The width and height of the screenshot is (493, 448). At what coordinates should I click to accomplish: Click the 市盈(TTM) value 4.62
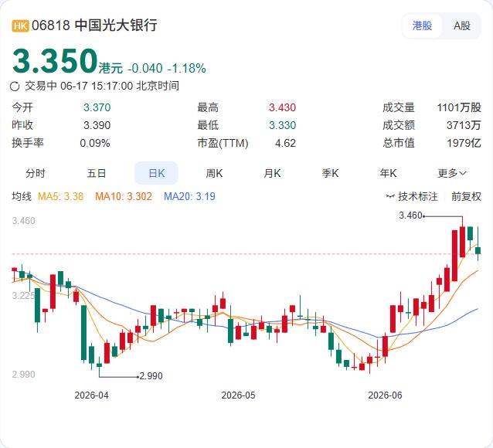click(x=285, y=143)
